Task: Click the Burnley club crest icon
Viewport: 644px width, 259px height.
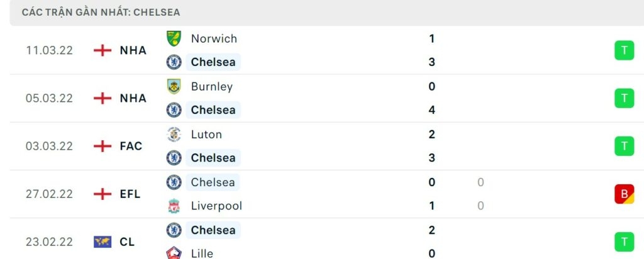Action: click(x=174, y=87)
